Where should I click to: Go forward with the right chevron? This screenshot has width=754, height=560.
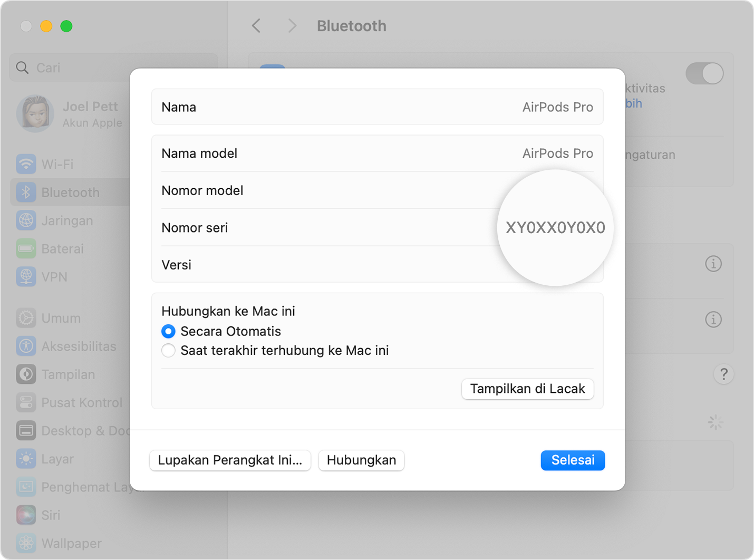(292, 26)
